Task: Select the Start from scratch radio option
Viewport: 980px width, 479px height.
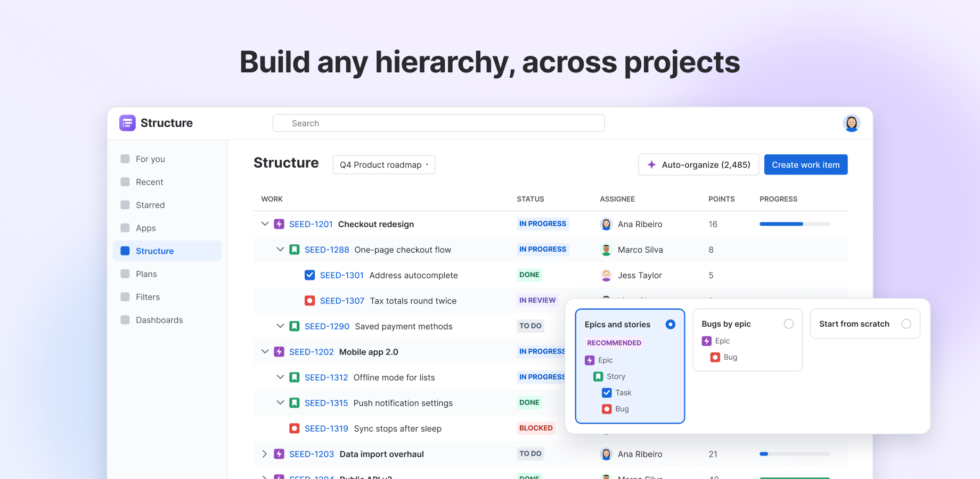Action: pyautogui.click(x=907, y=324)
